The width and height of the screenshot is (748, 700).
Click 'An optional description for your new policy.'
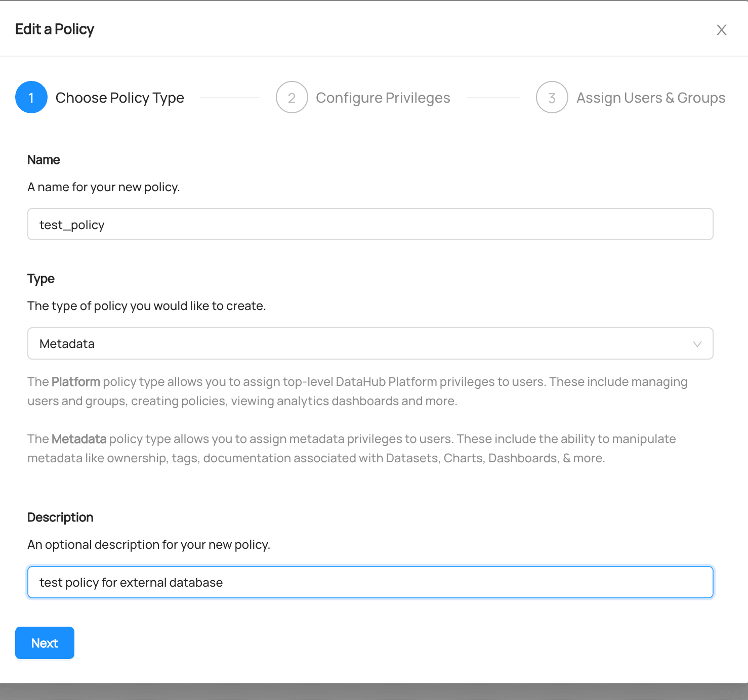149,545
